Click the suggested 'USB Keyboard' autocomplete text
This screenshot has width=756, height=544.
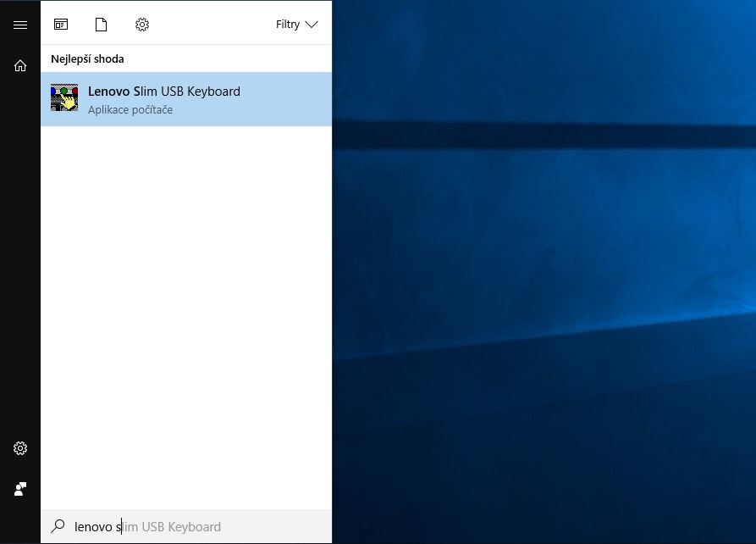pos(181,527)
